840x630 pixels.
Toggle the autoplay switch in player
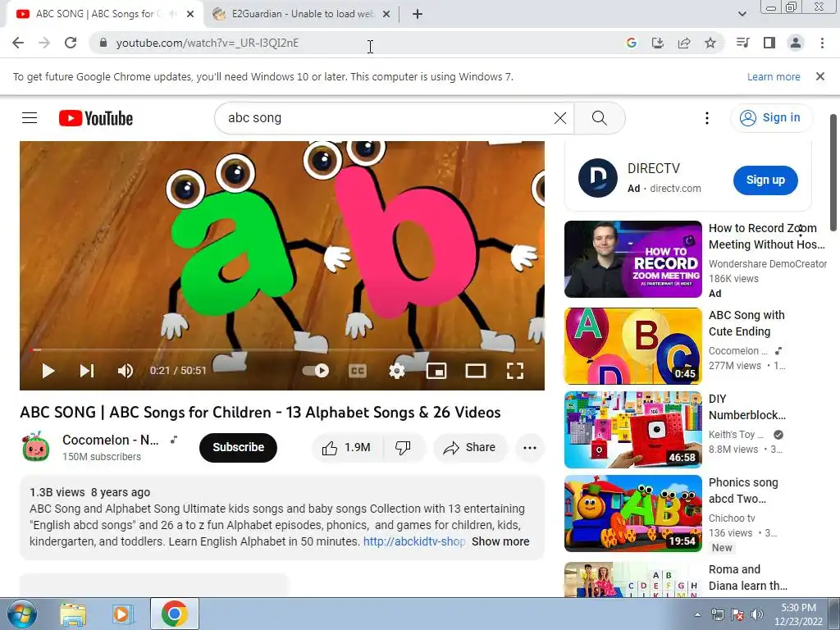tap(316, 371)
